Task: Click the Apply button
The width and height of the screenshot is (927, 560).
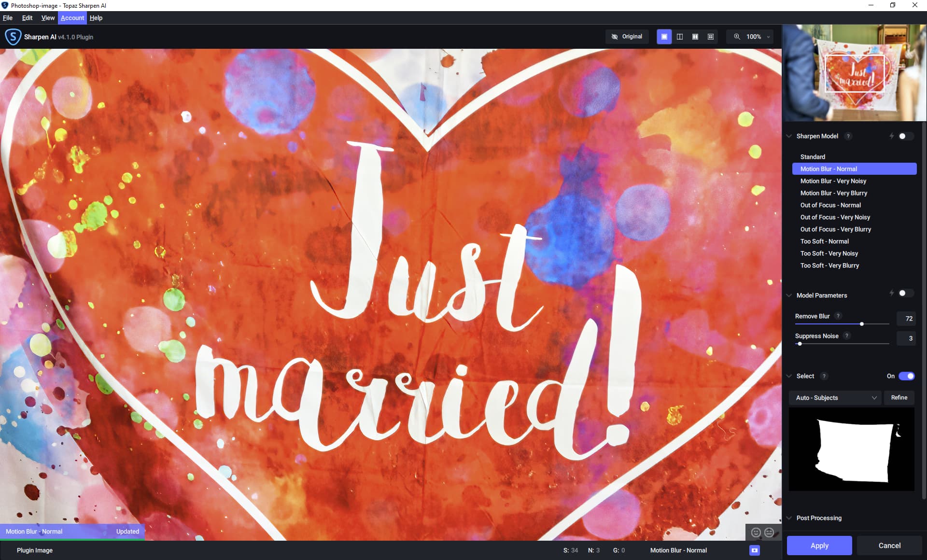Action: pyautogui.click(x=819, y=546)
